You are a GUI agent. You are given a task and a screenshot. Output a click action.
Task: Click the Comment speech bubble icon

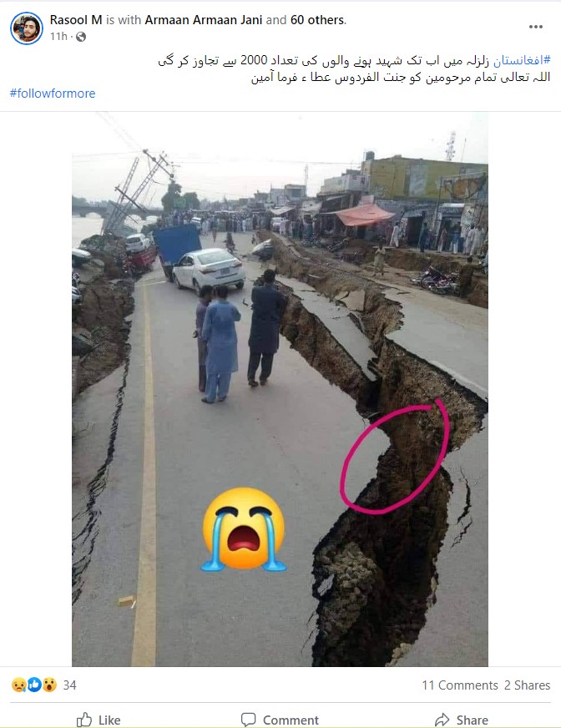(x=249, y=720)
